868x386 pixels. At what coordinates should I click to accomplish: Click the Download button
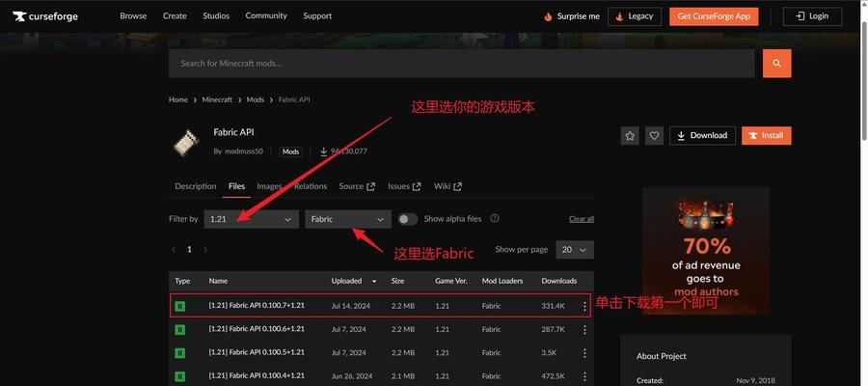(702, 136)
